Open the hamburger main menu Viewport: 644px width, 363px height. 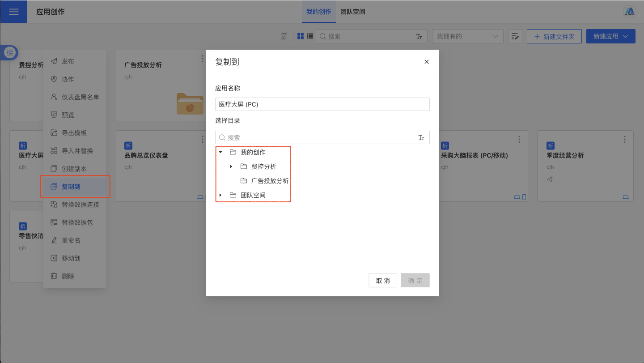click(13, 12)
